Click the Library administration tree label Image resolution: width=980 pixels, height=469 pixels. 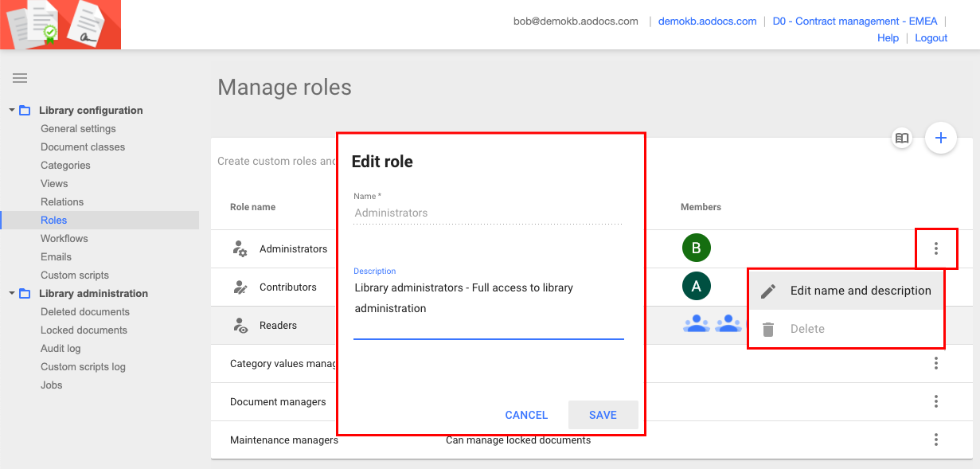pos(94,294)
